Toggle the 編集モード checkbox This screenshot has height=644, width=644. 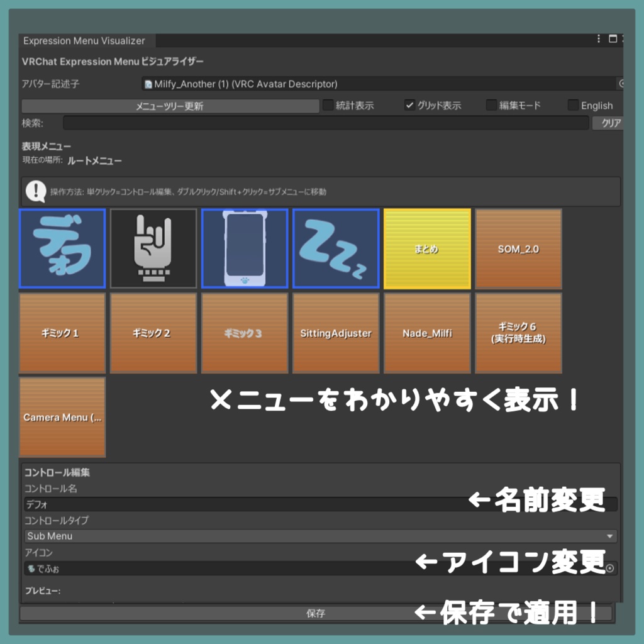coord(491,105)
